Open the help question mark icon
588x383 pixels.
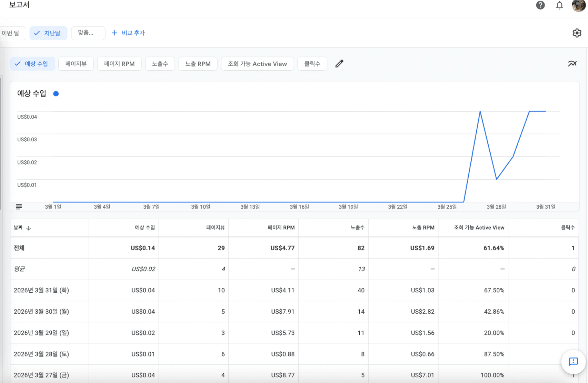coord(540,5)
